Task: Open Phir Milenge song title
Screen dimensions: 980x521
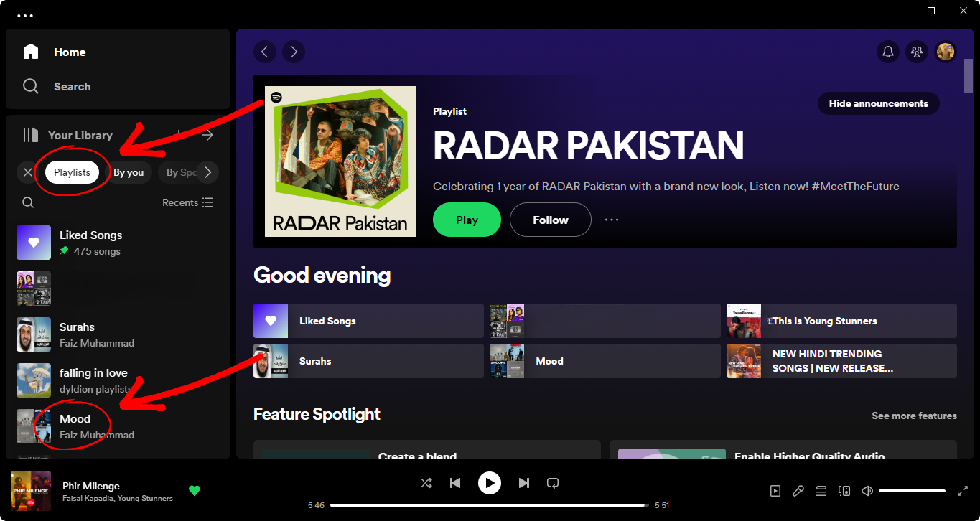Action: 91,486
